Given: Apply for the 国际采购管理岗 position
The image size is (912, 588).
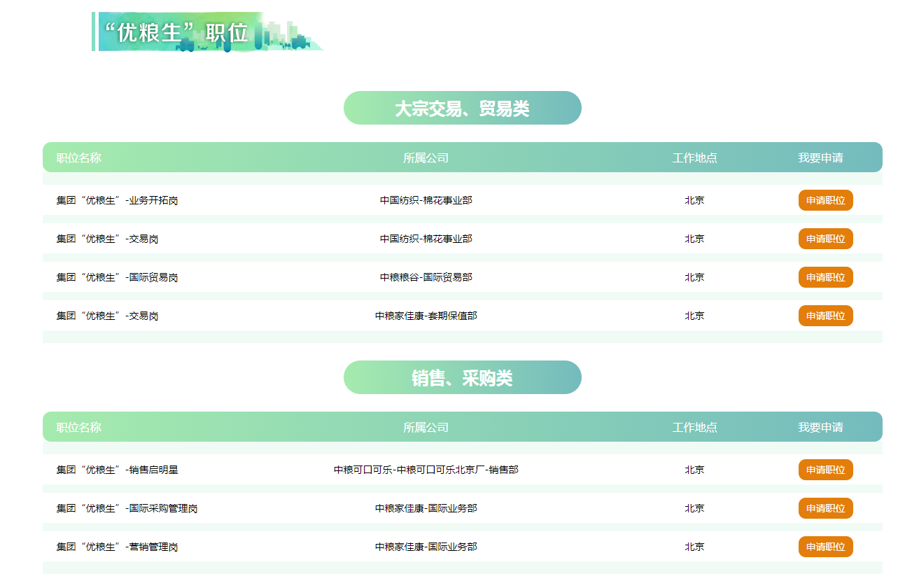Looking at the screenshot, I should click(x=825, y=508).
